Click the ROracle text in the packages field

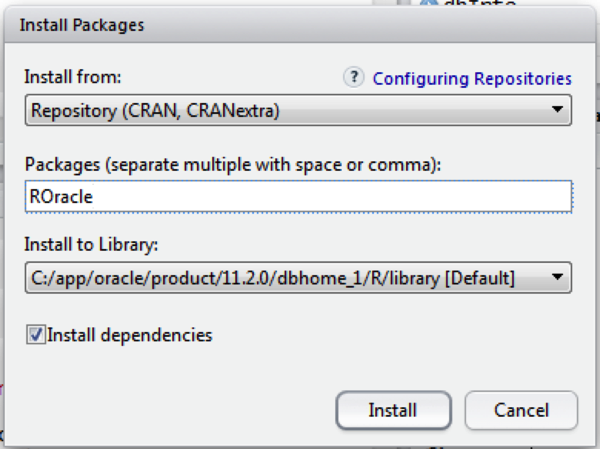click(61, 197)
